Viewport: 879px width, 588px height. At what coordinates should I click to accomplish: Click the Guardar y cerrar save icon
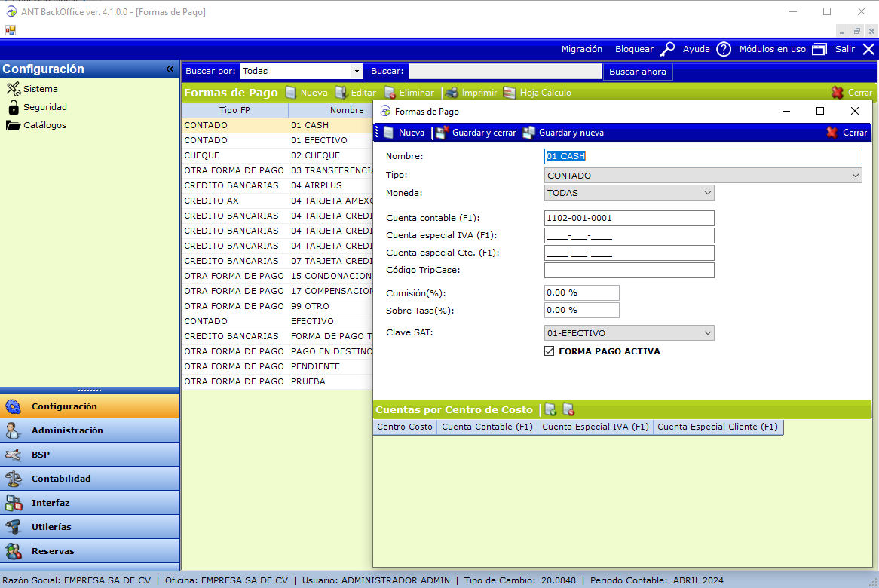click(x=443, y=133)
